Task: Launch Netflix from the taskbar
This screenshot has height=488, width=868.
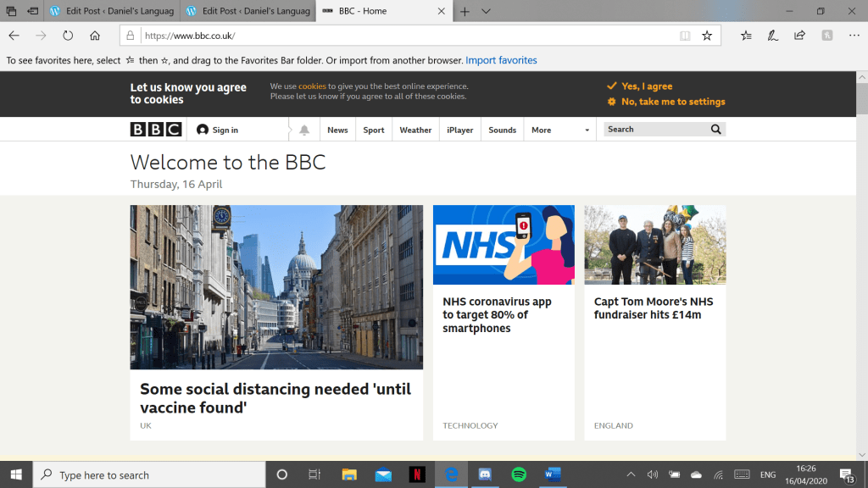Action: coord(417,474)
